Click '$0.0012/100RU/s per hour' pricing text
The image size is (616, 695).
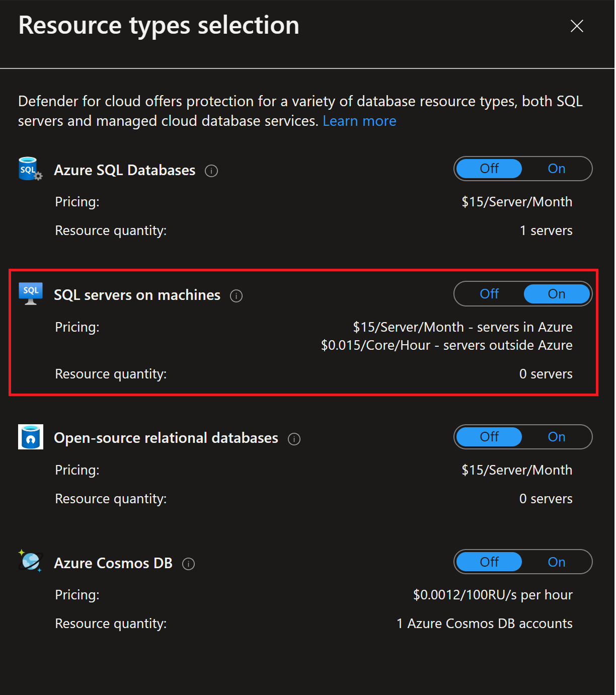click(x=493, y=595)
